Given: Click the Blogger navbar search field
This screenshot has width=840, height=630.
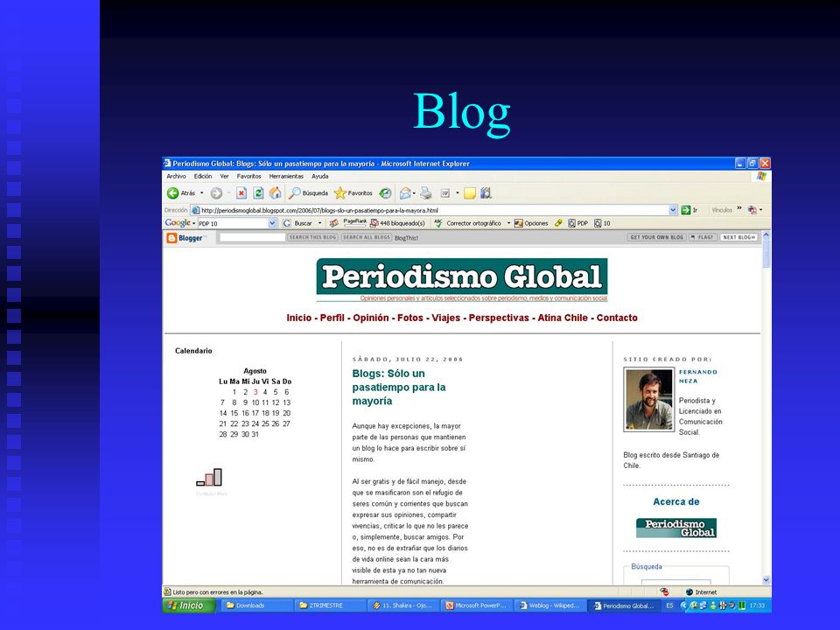Looking at the screenshot, I should (252, 237).
